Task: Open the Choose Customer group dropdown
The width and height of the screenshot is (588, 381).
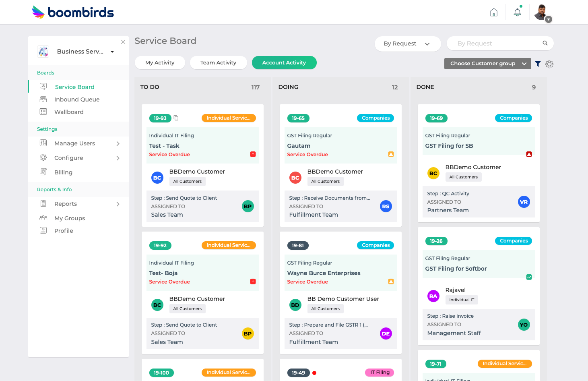Action: 487,63
